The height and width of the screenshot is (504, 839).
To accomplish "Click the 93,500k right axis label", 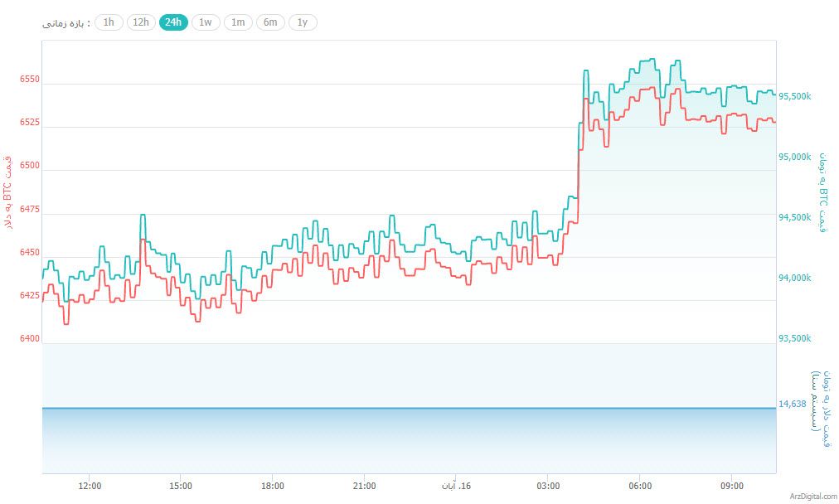I will [x=795, y=339].
